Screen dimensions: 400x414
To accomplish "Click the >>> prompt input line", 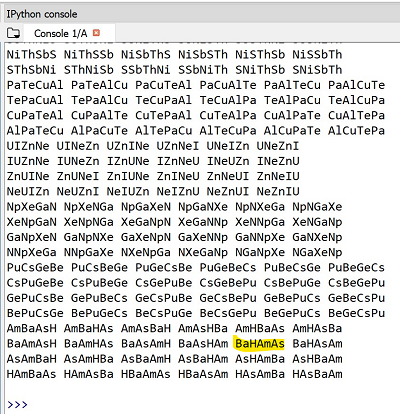I will [x=200, y=405].
